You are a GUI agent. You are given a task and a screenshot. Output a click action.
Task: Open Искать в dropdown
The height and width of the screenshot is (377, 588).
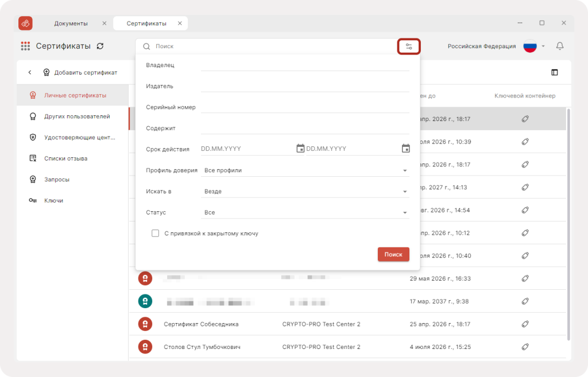pos(305,192)
